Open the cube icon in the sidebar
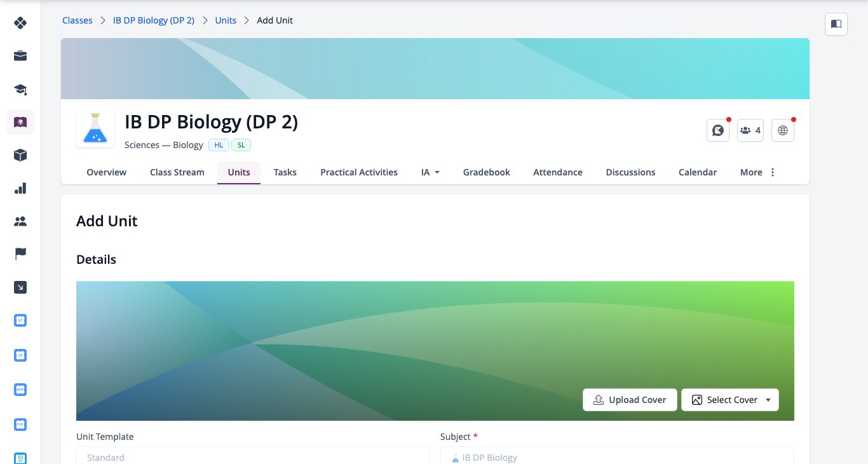Image resolution: width=868 pixels, height=464 pixels. click(20, 155)
